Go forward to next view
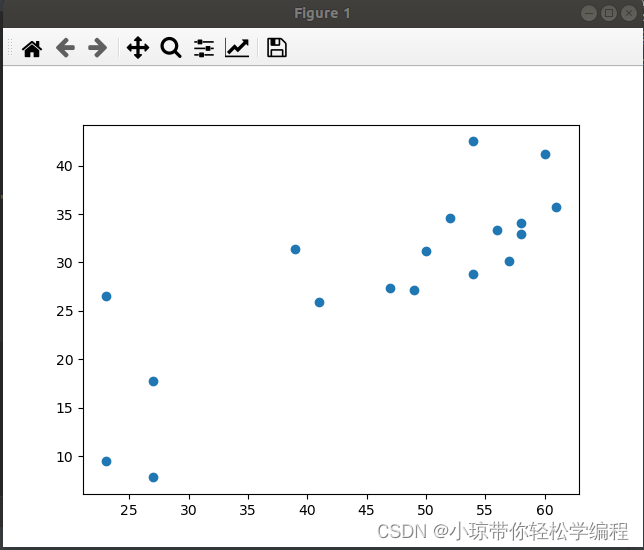The image size is (644, 550). point(97,48)
